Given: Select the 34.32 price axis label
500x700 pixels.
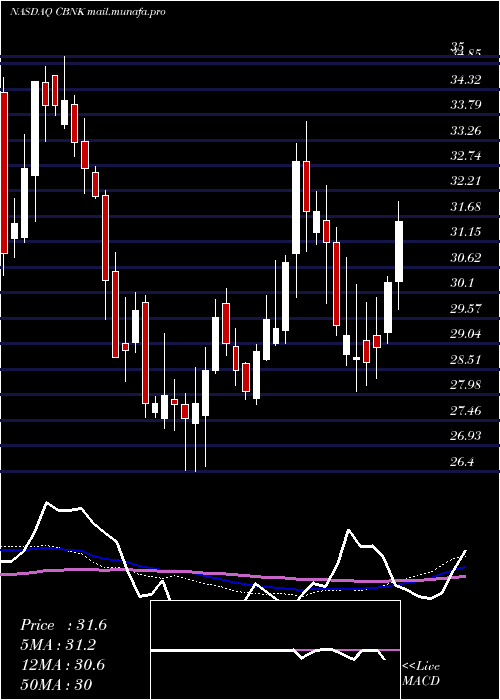Looking at the screenshot, I should point(466,80).
